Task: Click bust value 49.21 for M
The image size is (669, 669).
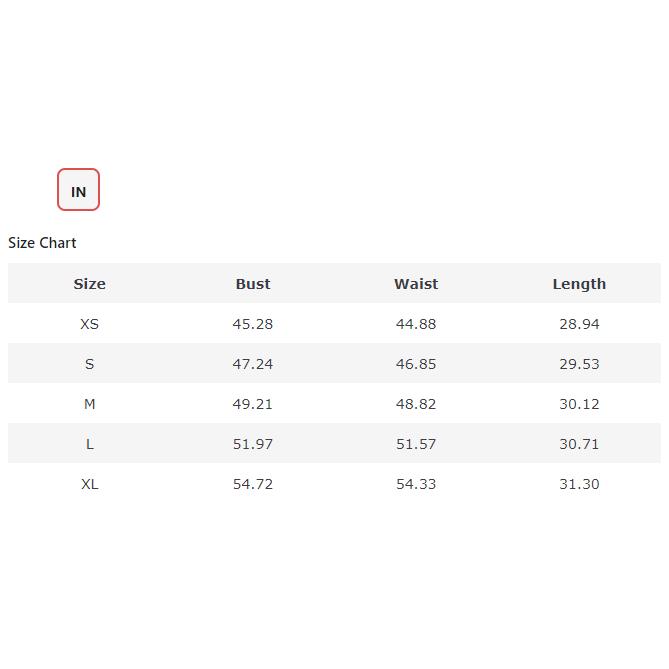Action: (x=253, y=404)
